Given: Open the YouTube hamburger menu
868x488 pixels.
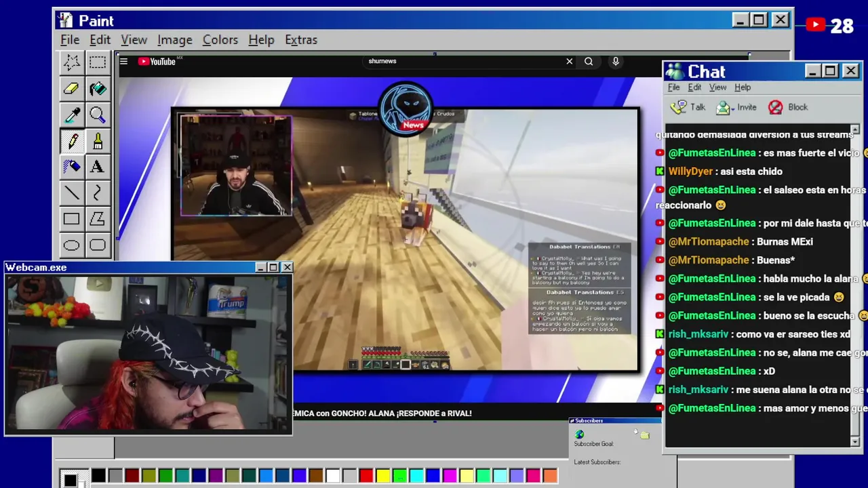Looking at the screenshot, I should 123,62.
